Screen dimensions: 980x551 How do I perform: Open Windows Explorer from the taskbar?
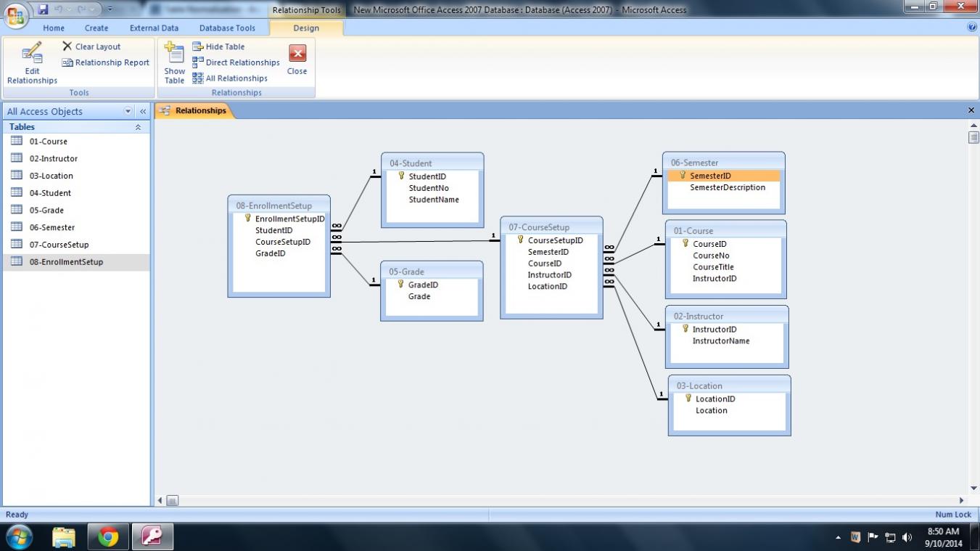(x=64, y=537)
